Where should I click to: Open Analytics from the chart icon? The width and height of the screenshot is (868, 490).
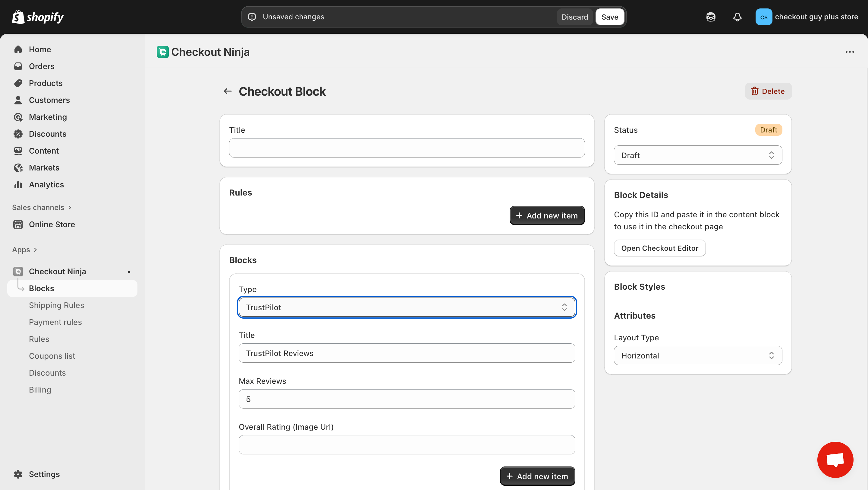pos(18,184)
